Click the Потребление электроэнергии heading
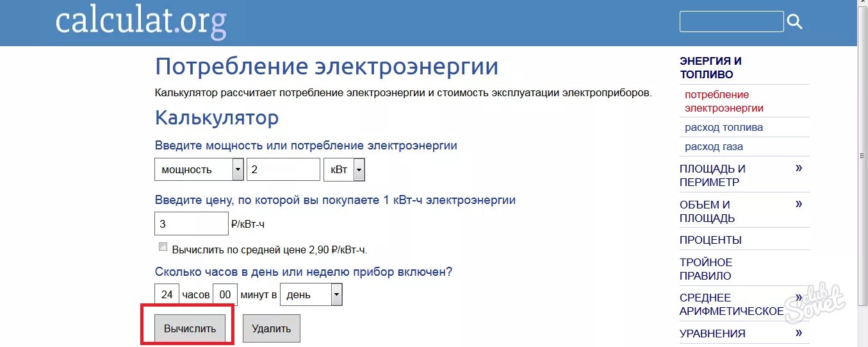This screenshot has width=868, height=347. pyautogui.click(x=327, y=67)
